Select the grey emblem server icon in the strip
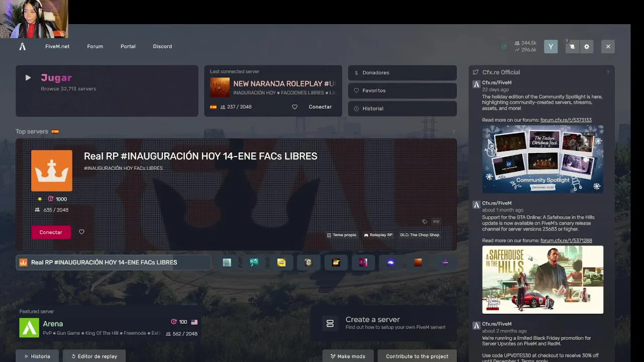This screenshot has width=644, height=362. (308, 262)
